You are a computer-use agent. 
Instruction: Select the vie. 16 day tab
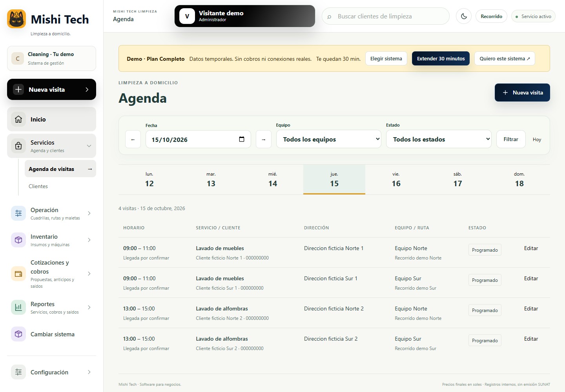click(x=396, y=180)
